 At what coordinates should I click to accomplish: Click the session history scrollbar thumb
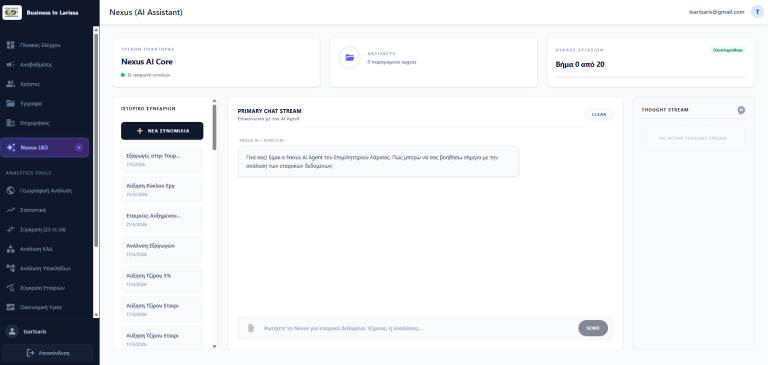pyautogui.click(x=214, y=127)
